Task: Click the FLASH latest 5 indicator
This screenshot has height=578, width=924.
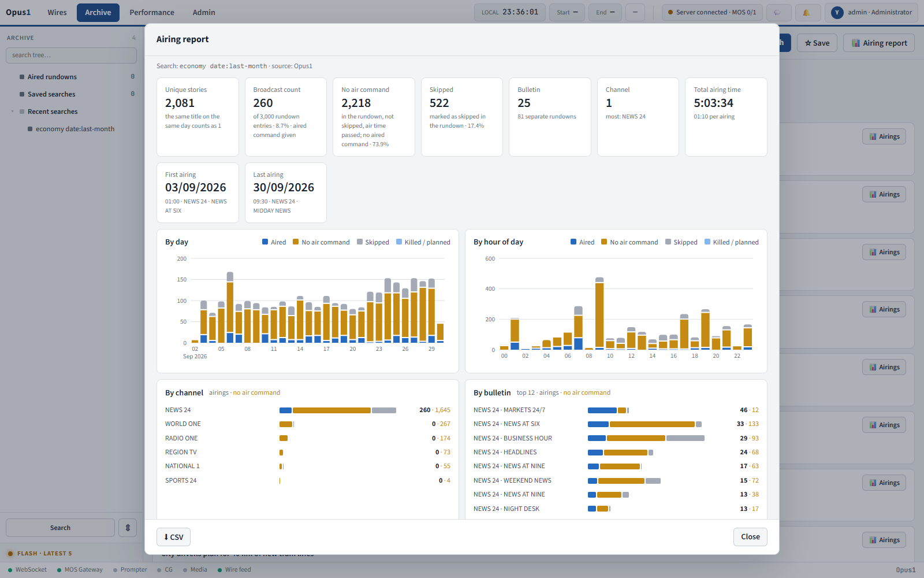Action: (40, 554)
